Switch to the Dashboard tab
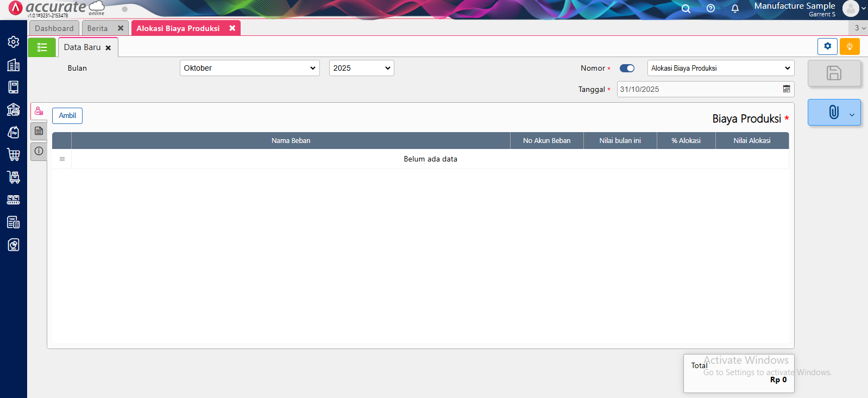The width and height of the screenshot is (868, 398). [x=54, y=28]
